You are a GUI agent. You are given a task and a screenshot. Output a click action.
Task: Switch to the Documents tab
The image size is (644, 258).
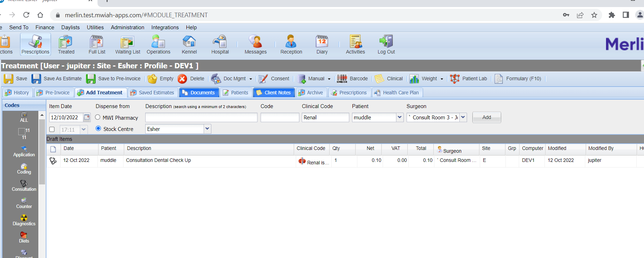tap(199, 93)
